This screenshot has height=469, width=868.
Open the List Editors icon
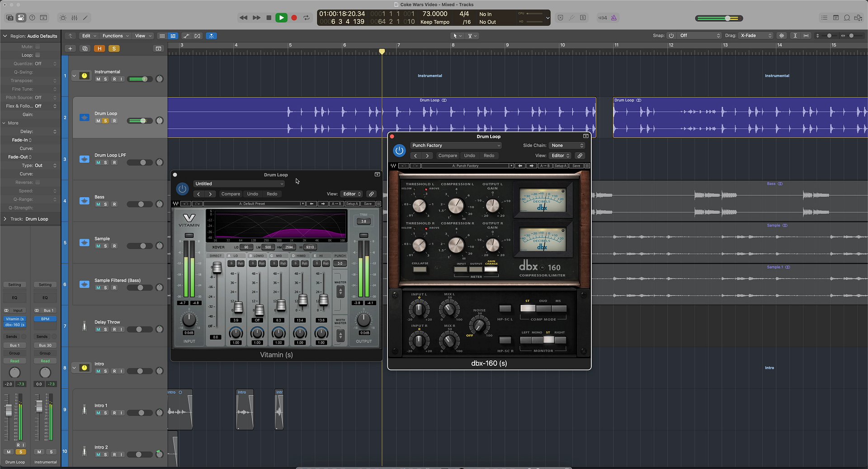[x=824, y=18]
